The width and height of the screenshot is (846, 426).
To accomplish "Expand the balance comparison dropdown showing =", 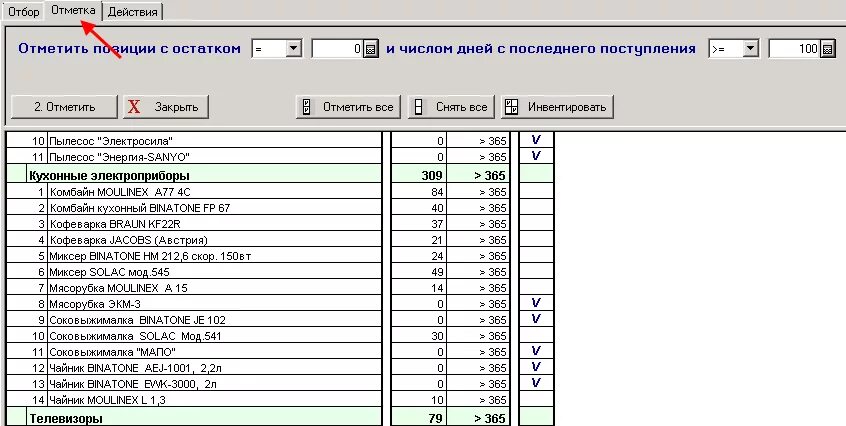I will (293, 49).
